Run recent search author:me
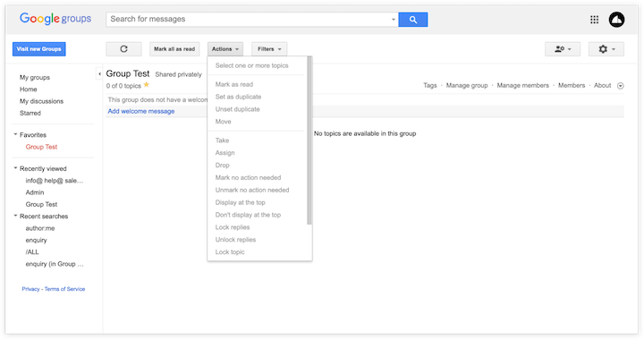644x340 pixels. [40, 228]
